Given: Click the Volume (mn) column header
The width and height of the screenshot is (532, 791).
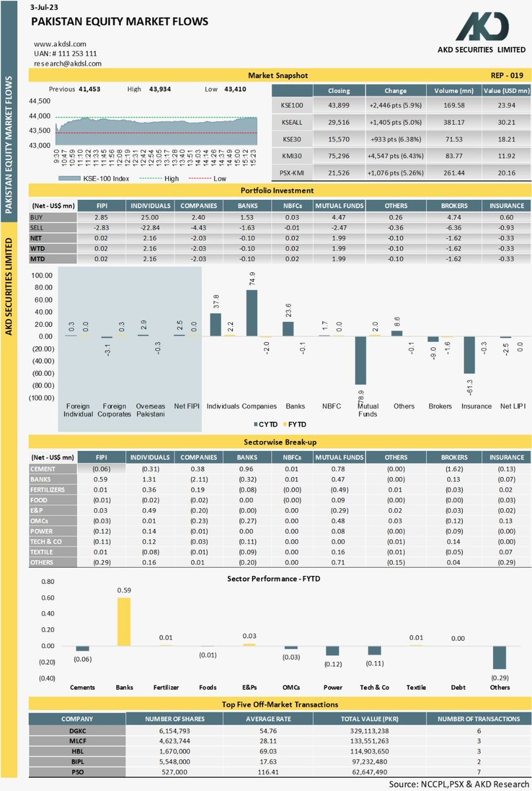Looking at the screenshot, I should [x=455, y=91].
